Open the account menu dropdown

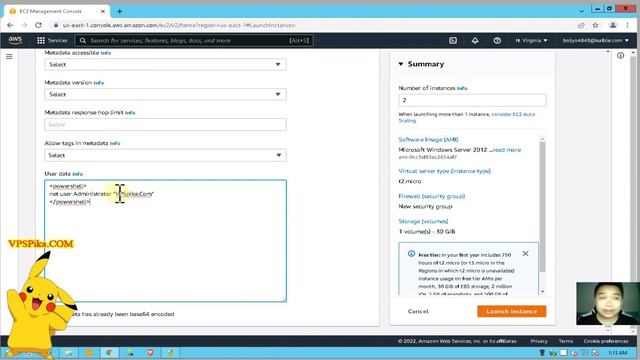coord(596,40)
